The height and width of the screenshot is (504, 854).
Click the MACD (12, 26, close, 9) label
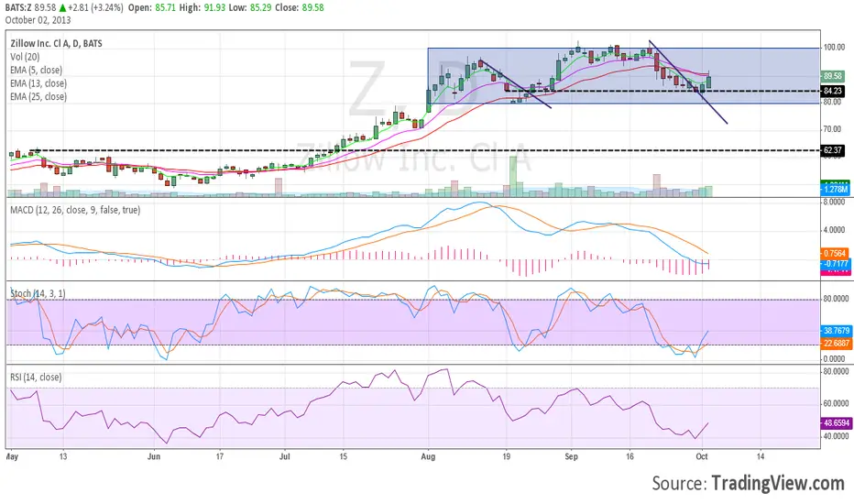75,210
